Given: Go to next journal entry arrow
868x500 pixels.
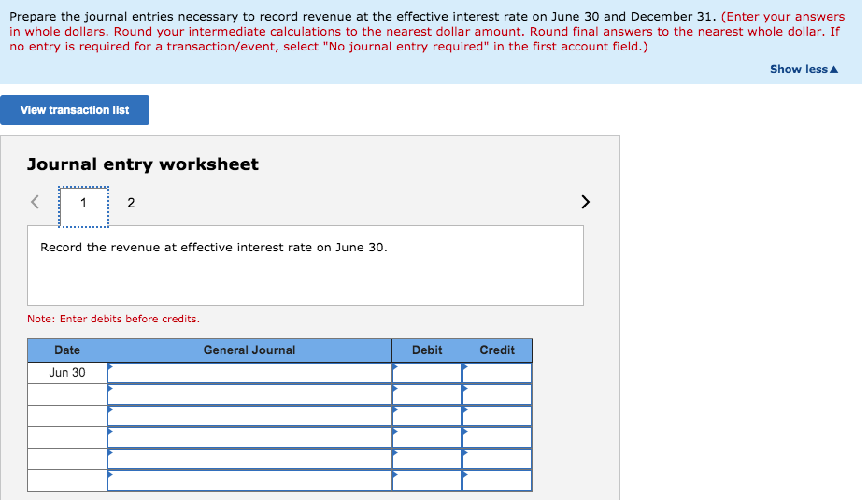Looking at the screenshot, I should [x=586, y=202].
